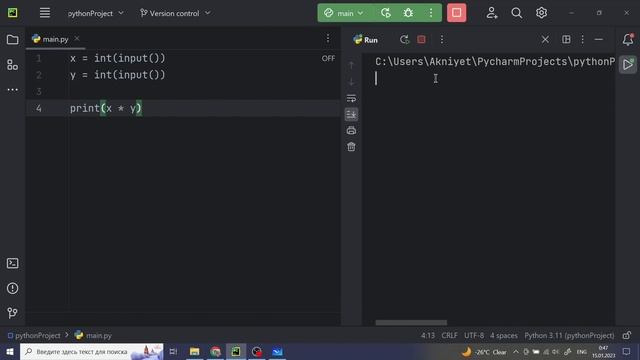
Task: Click line 2 code y = int(input())
Action: (x=118, y=75)
